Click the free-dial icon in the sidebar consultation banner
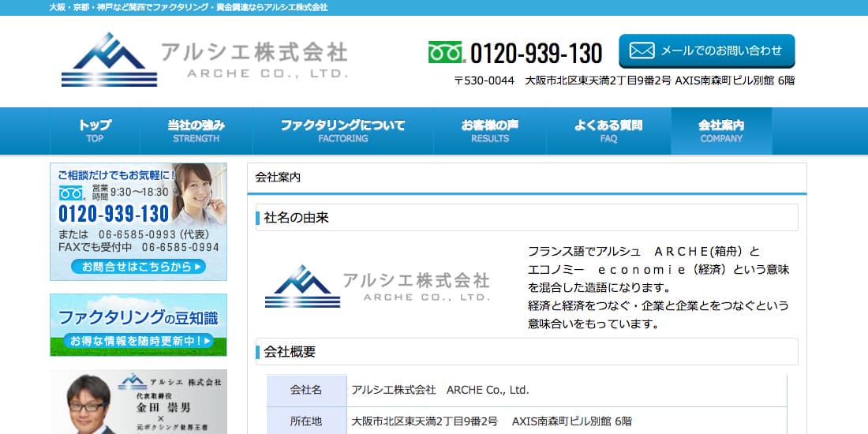This screenshot has width=868, height=434. point(71,193)
